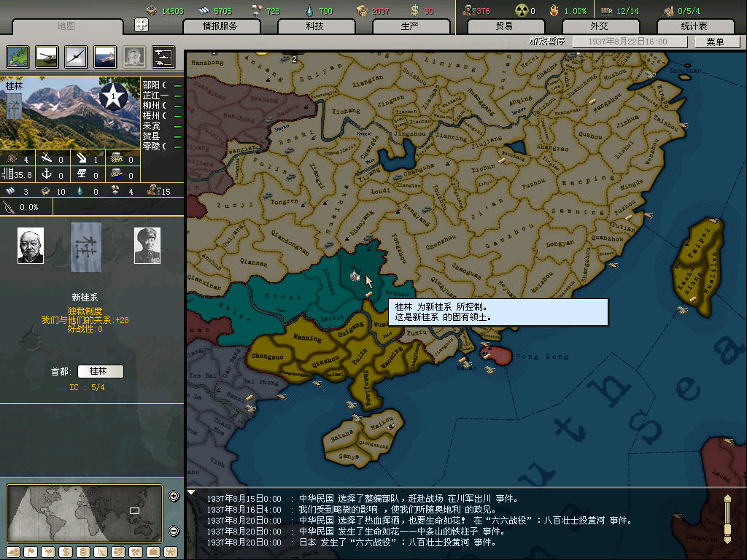Click the money dollar sign resource icon
This screenshot has width=747, height=560.
(x=414, y=10)
